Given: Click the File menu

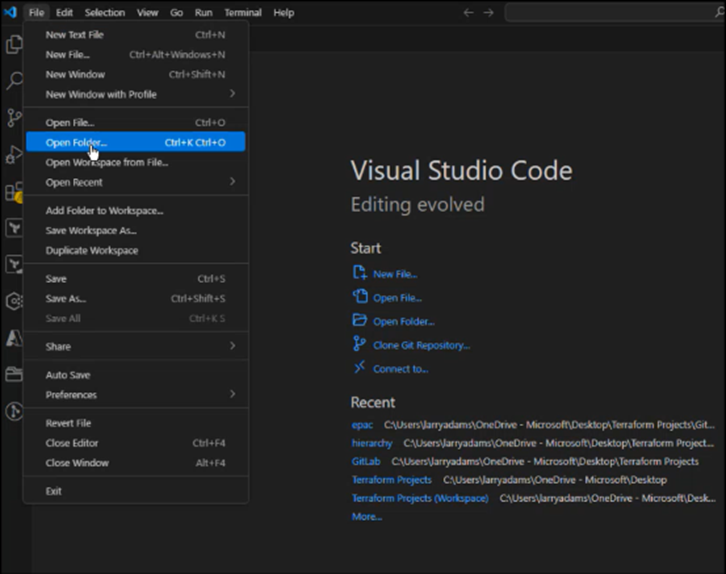Looking at the screenshot, I should click(37, 12).
